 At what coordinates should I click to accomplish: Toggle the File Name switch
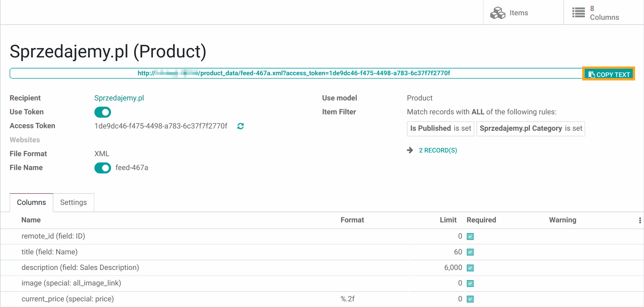click(x=103, y=168)
